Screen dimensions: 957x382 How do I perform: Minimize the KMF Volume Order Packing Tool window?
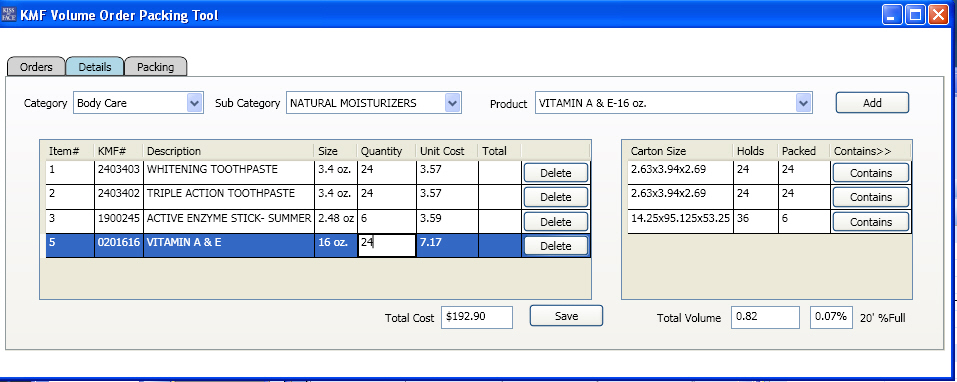coord(891,15)
